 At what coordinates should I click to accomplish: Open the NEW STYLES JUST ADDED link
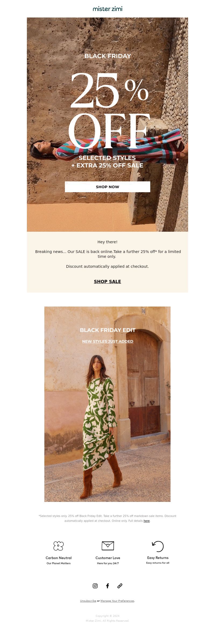tap(107, 341)
